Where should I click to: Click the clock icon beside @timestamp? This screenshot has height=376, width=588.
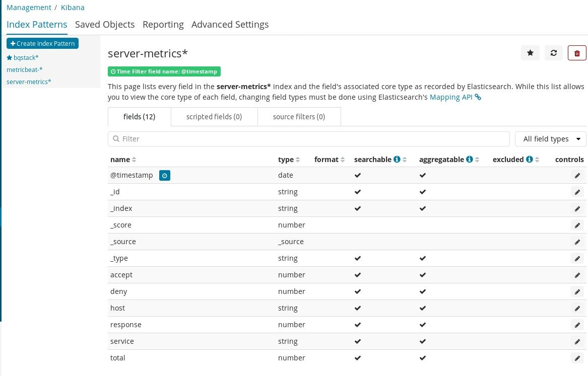pyautogui.click(x=165, y=175)
